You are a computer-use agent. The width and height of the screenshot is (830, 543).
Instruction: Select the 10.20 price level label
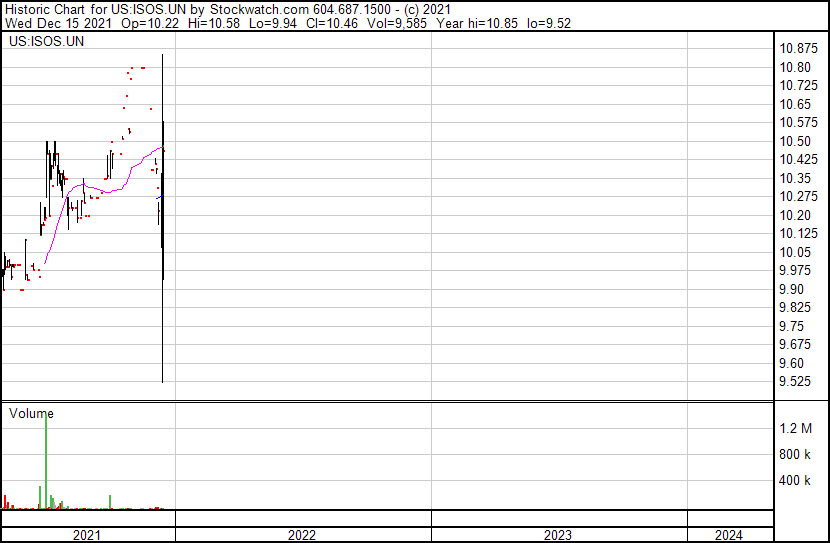point(797,215)
